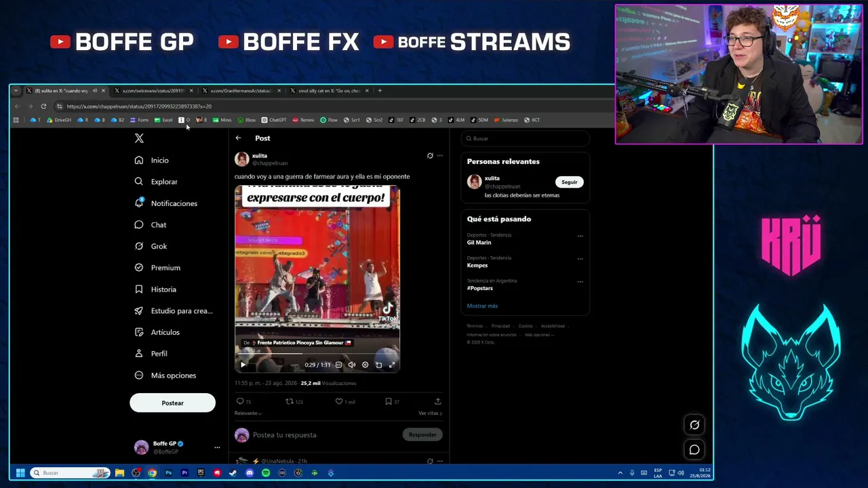Open the Boffe GP account menu dots
Image resolution: width=868 pixels, height=488 pixels.
pos(217,447)
